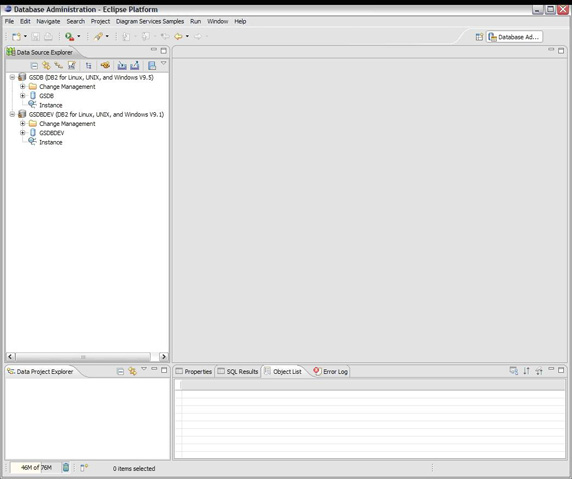This screenshot has width=572, height=479.
Task: Click the Database Ad... perspective button
Action: point(514,37)
